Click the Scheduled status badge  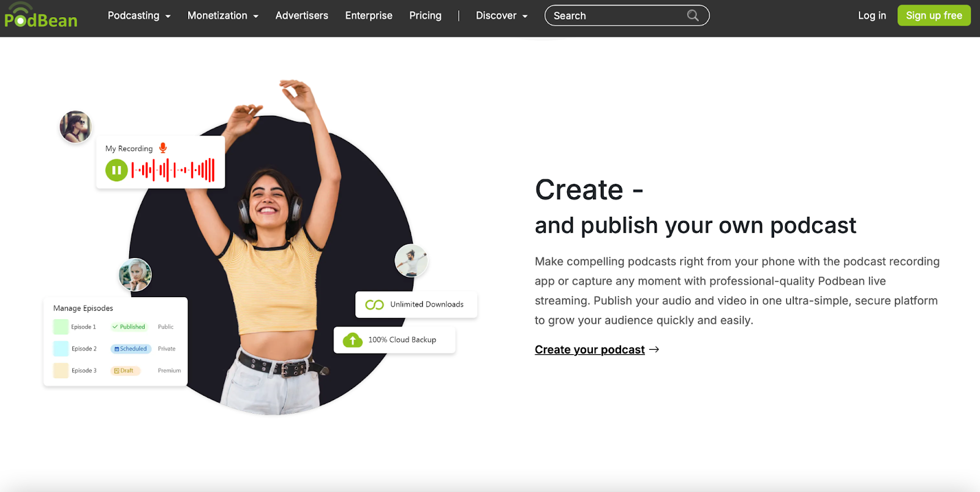(x=131, y=349)
